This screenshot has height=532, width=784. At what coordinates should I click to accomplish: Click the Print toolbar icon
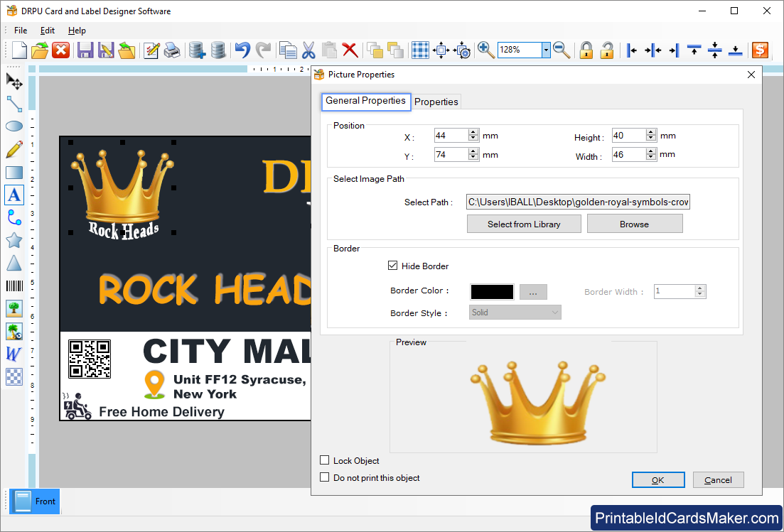click(x=172, y=50)
